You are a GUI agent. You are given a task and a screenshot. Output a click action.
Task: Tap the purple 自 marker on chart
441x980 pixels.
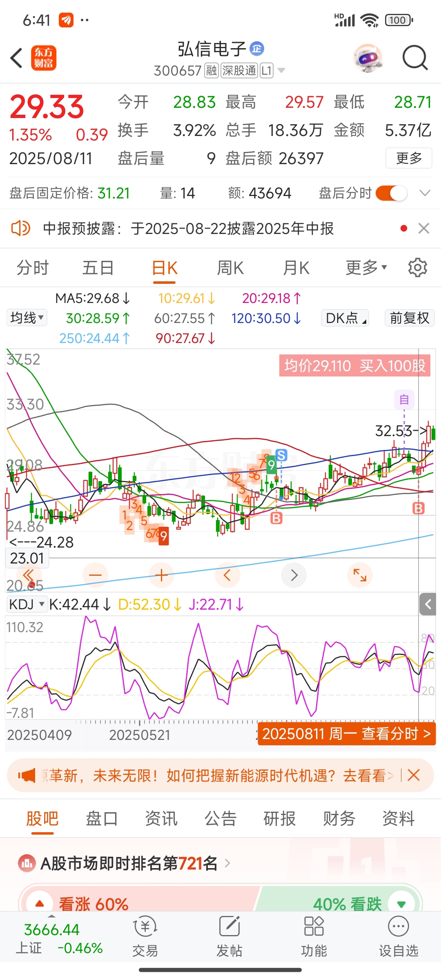[404, 399]
